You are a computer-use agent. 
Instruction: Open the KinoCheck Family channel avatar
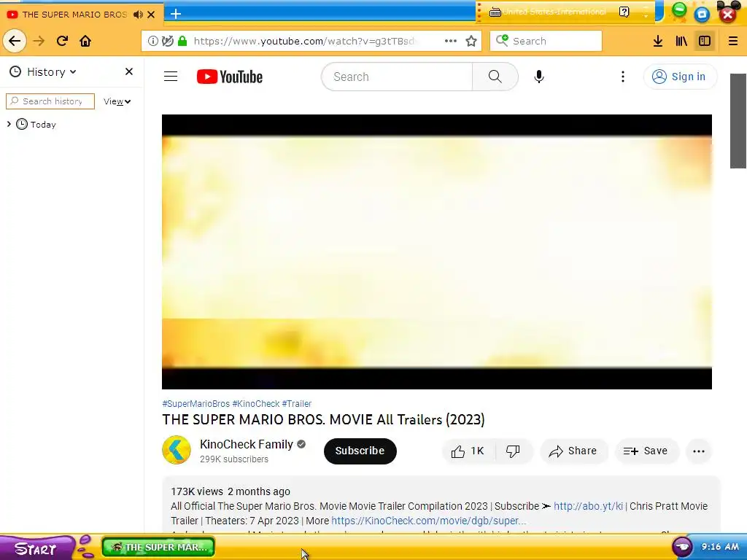click(177, 450)
